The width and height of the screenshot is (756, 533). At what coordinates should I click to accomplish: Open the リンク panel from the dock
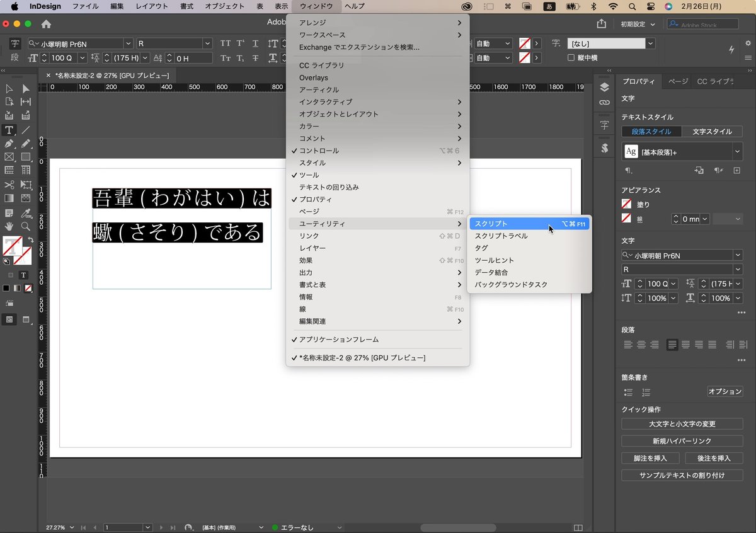coord(606,101)
